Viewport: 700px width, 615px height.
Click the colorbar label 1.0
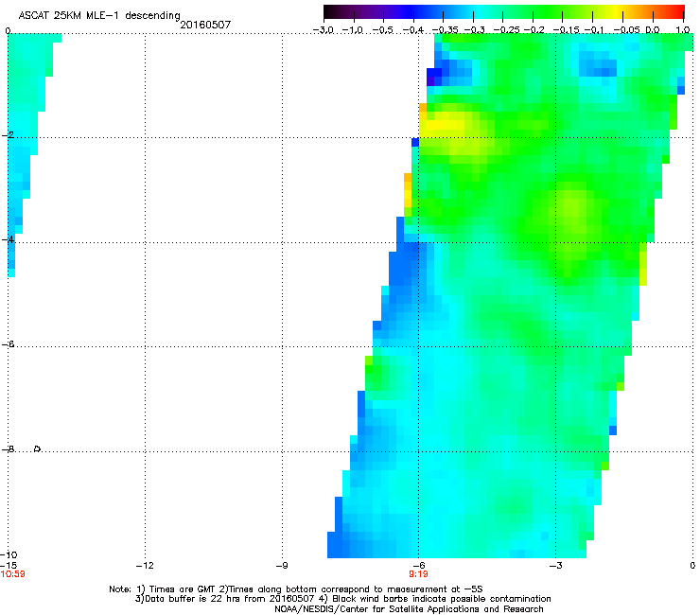click(x=683, y=30)
